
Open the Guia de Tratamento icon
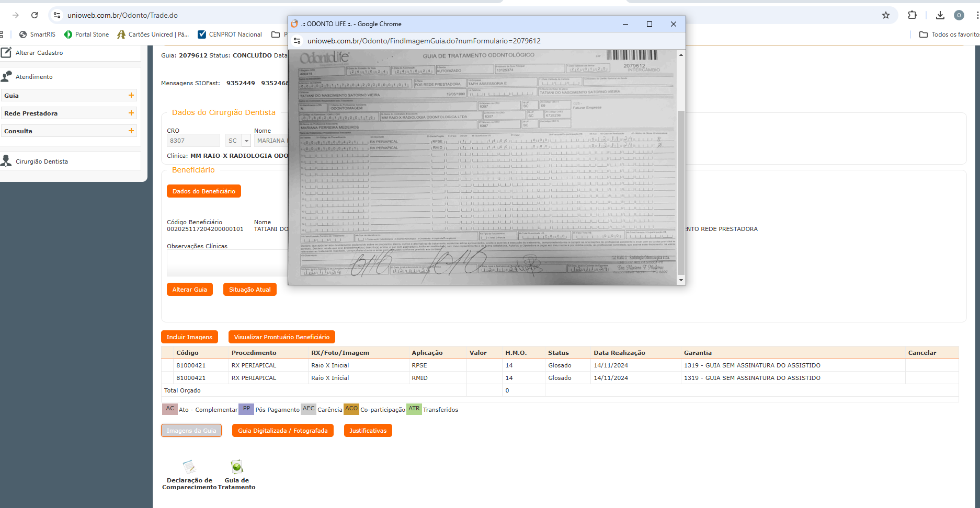tap(237, 467)
